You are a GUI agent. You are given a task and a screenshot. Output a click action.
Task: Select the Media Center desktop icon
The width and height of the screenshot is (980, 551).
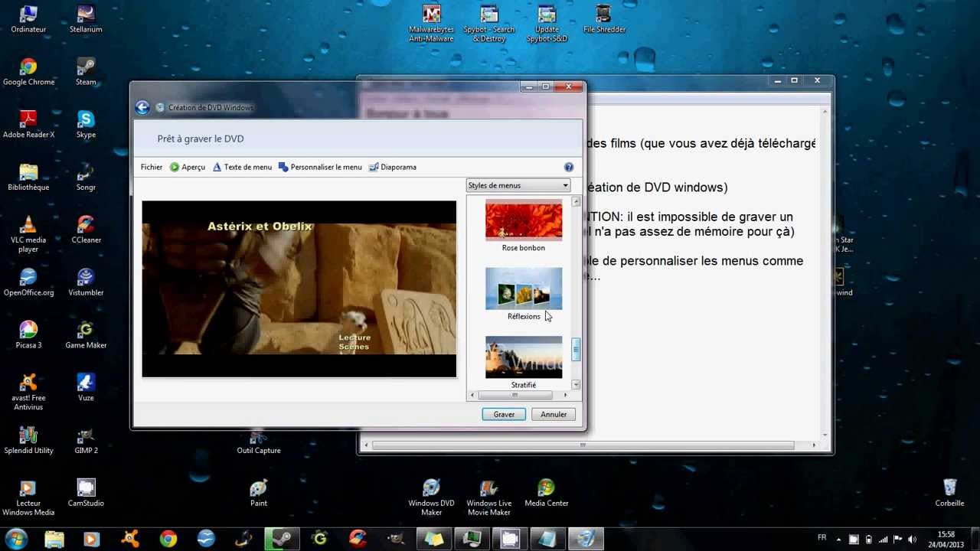(547, 493)
